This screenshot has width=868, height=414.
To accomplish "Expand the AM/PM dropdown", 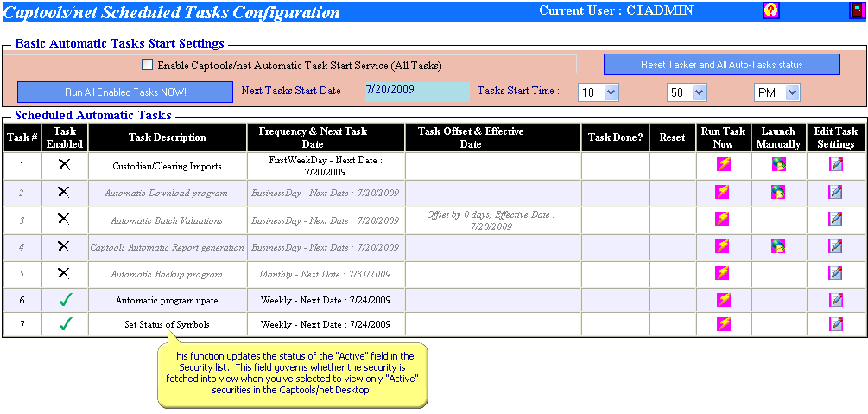I will click(791, 92).
